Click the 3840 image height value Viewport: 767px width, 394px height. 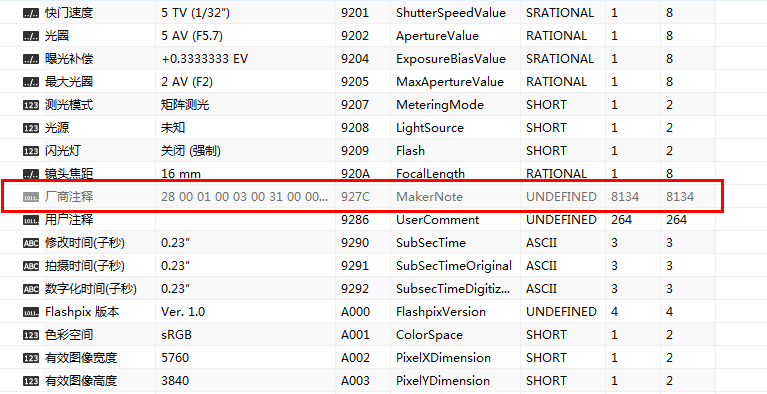point(175,381)
